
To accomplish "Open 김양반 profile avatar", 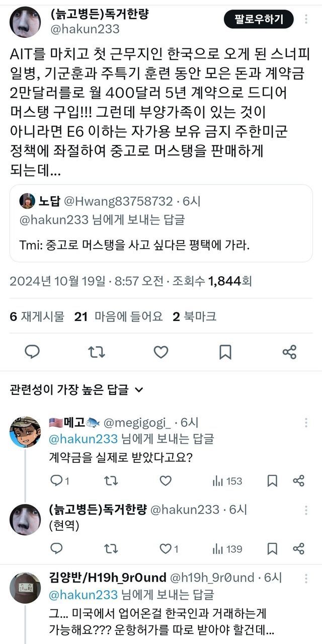I will pos(25,587).
